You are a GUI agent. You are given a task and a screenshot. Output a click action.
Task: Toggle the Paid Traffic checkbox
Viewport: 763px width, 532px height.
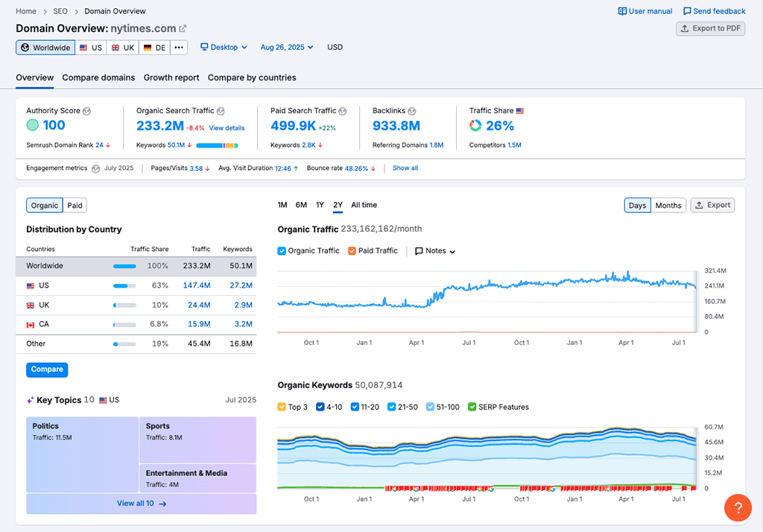click(352, 250)
